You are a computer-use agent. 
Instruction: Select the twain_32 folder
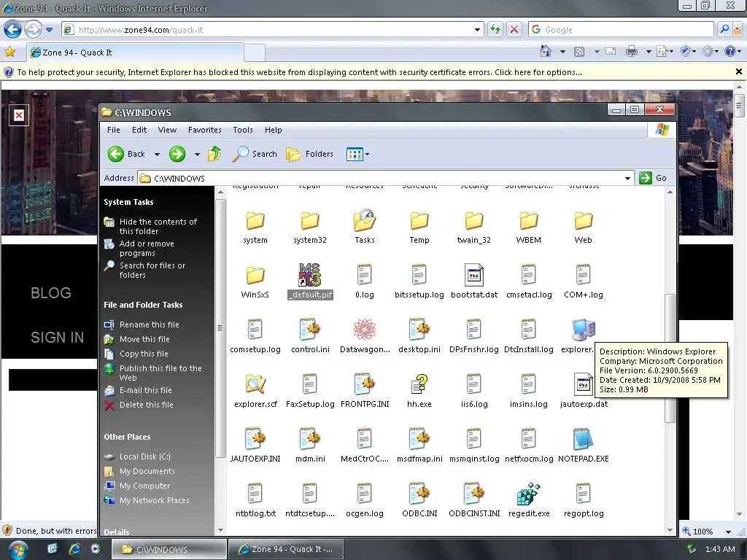(474, 226)
